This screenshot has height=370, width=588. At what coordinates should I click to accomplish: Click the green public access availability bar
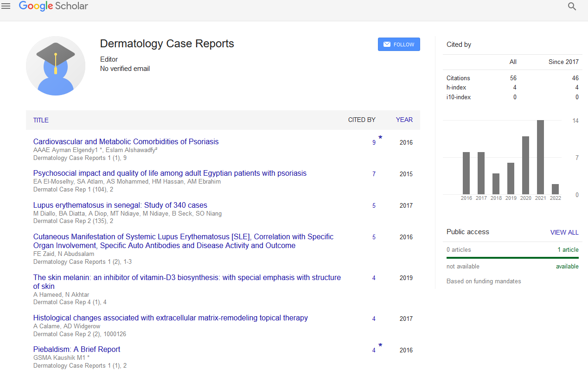pyautogui.click(x=512, y=258)
